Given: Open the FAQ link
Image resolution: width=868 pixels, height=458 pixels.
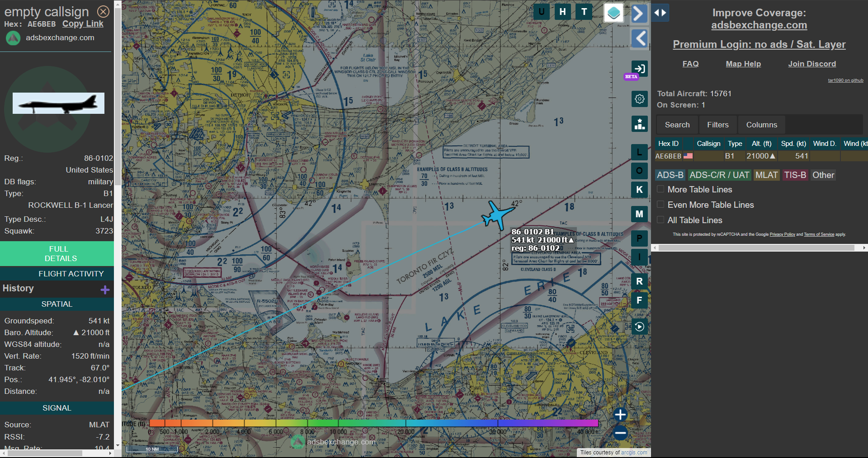Looking at the screenshot, I should click(x=690, y=64).
